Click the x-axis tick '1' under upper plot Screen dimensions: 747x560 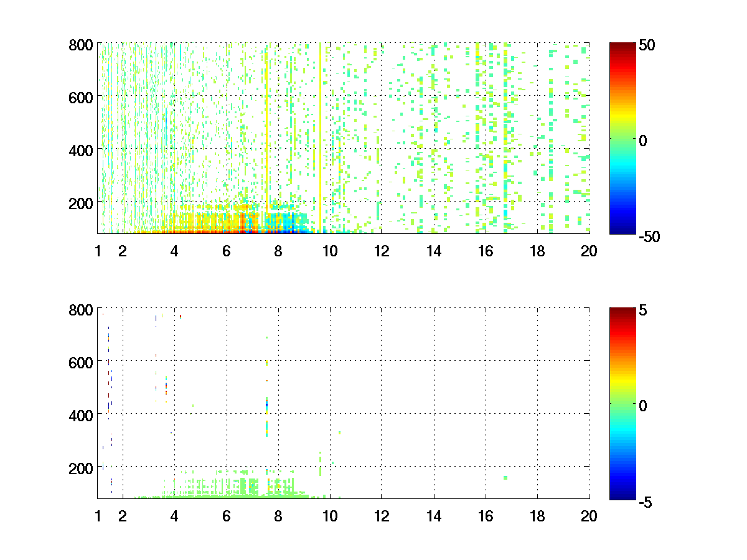pos(98,251)
